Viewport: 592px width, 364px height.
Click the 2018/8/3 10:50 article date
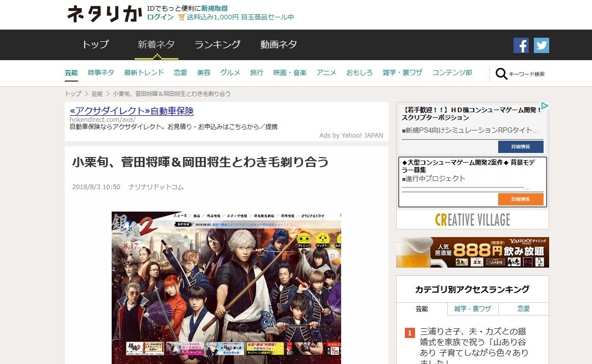pyautogui.click(x=96, y=187)
